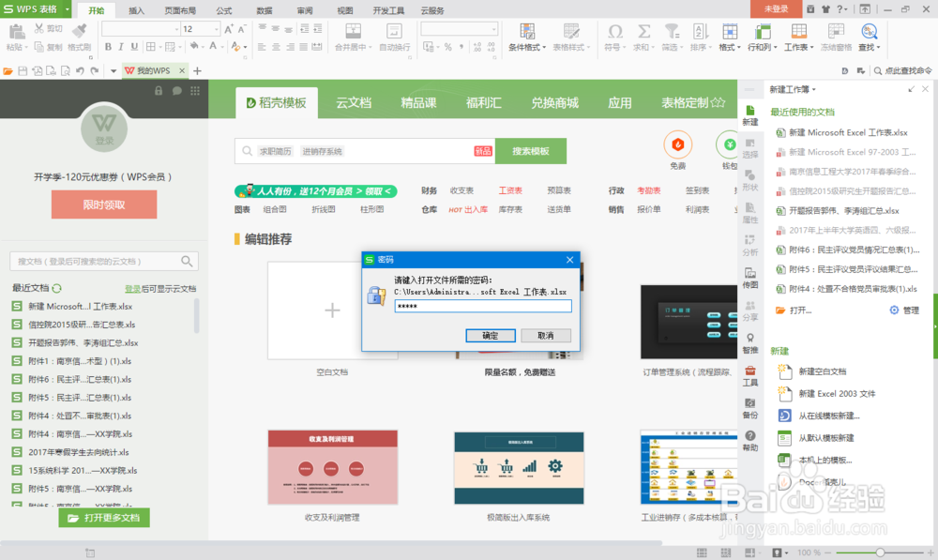Viewport: 938px width, 560px height.
Task: Click the magnifier in cloud document search
Action: tap(187, 262)
